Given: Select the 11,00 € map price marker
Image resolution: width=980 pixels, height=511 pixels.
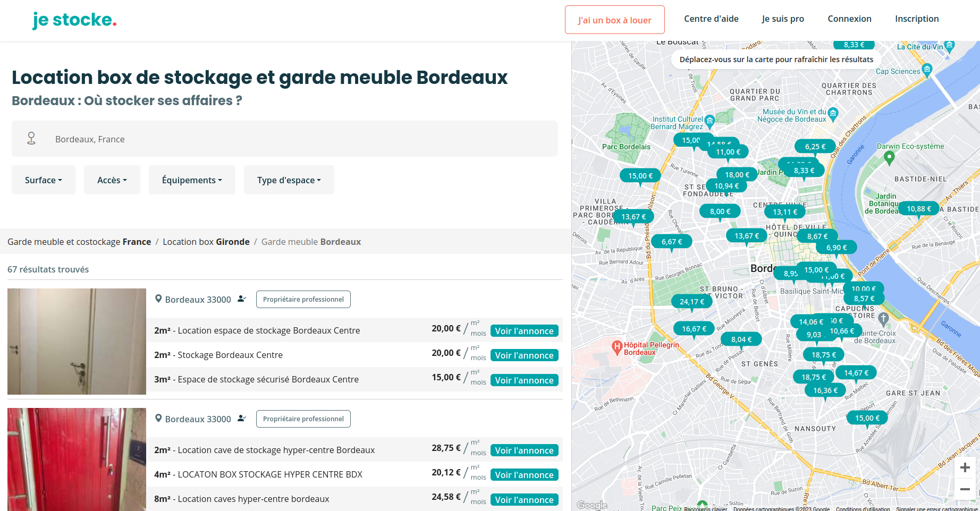Looking at the screenshot, I should (x=728, y=152).
